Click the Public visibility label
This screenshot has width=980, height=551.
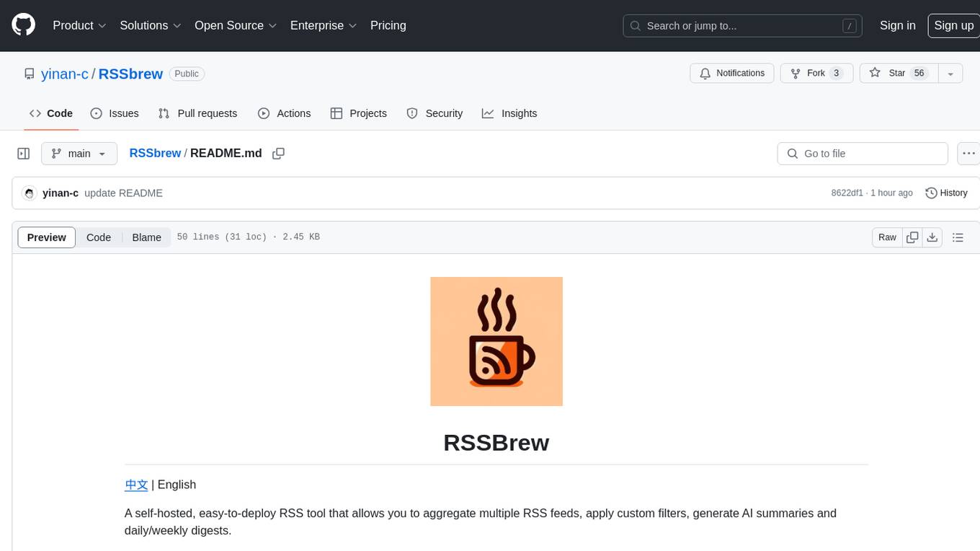tap(187, 74)
